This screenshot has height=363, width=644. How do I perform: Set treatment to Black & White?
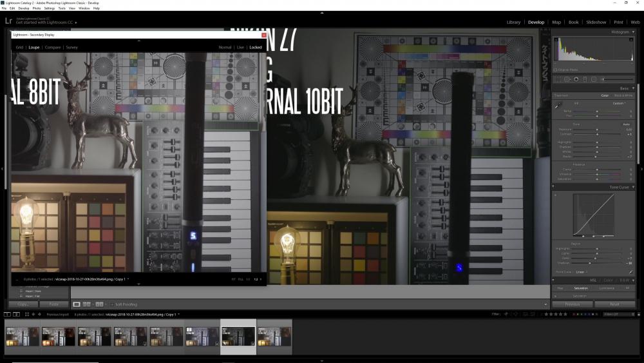623,95
